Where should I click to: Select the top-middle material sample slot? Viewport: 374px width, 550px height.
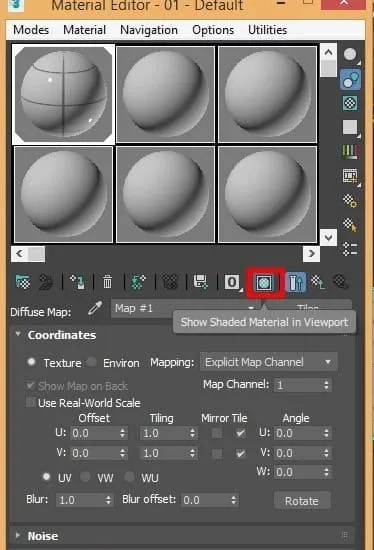click(165, 94)
